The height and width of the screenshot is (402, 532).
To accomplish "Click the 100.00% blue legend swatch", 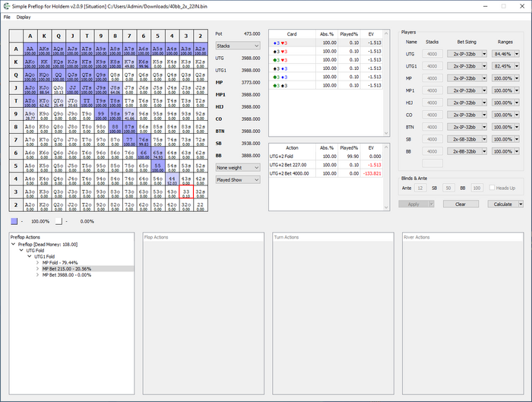I will 14,221.
